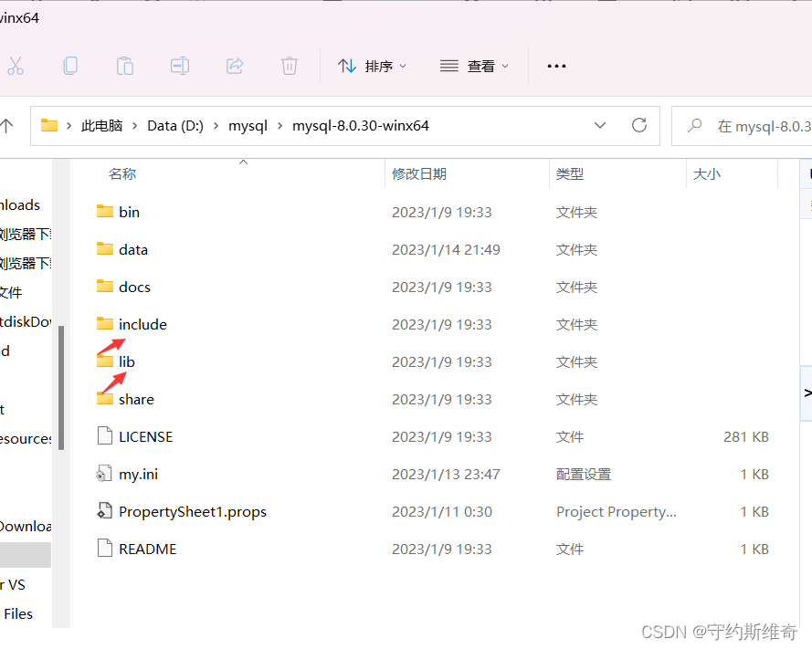
Task: Click the navigate up arrow
Action: pyautogui.click(x=8, y=125)
